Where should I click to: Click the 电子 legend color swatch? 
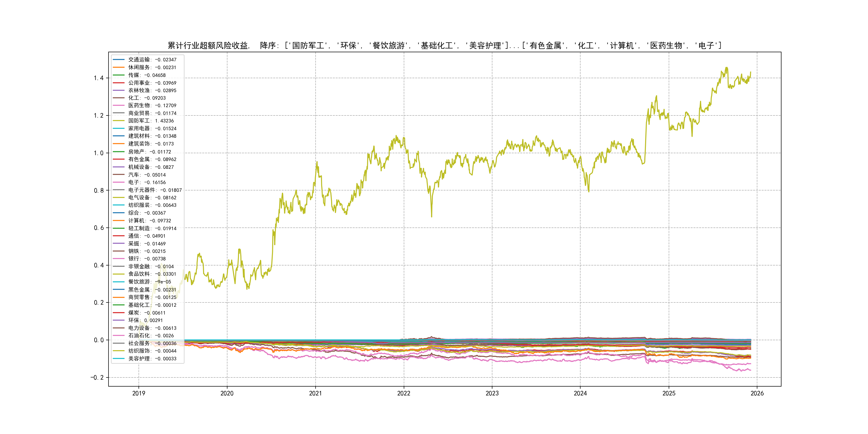tap(119, 182)
